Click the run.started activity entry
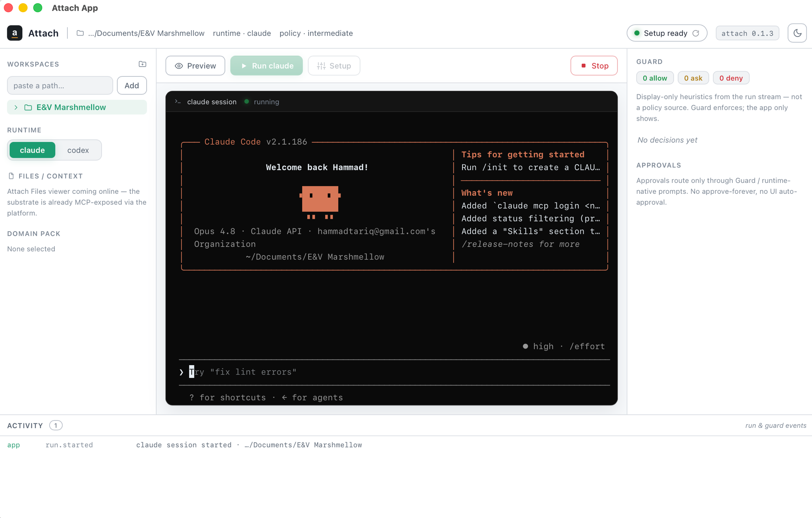 point(69,445)
